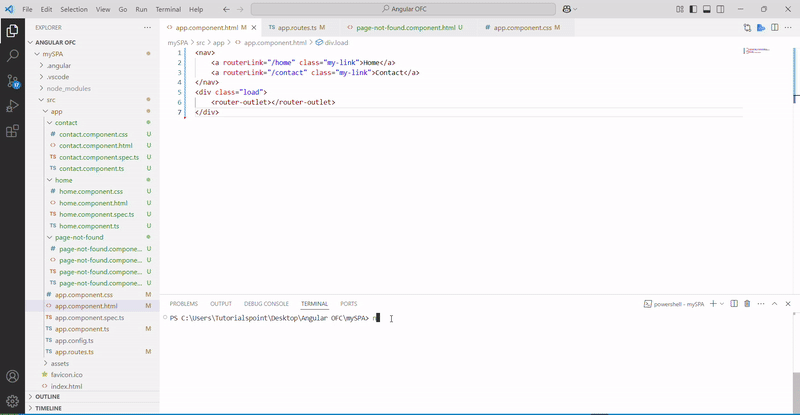The image size is (800, 415).
Task: Click the Open Changes icon in editor toolbar
Action: (x=747, y=28)
